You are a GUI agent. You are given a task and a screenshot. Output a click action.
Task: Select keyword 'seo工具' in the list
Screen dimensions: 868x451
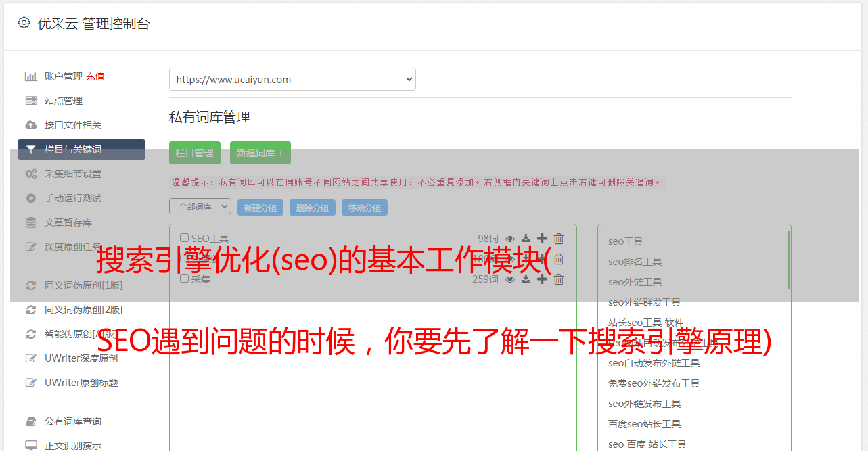click(x=626, y=241)
